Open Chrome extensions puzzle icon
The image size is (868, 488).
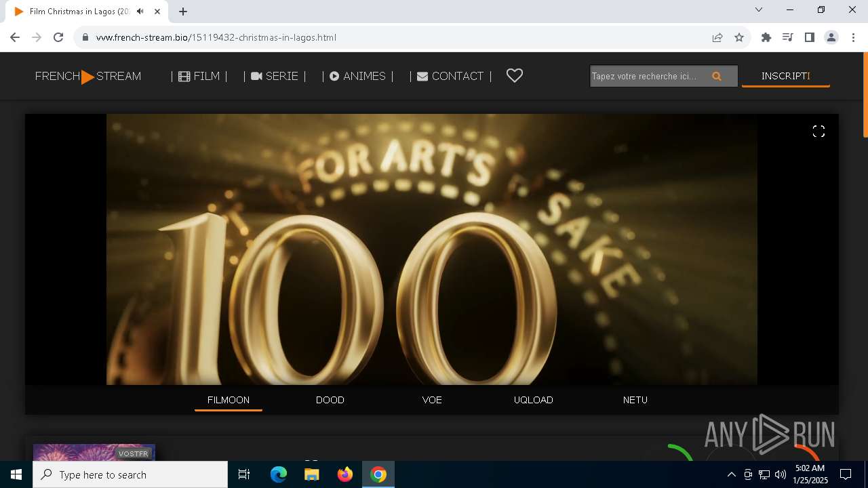(x=766, y=37)
